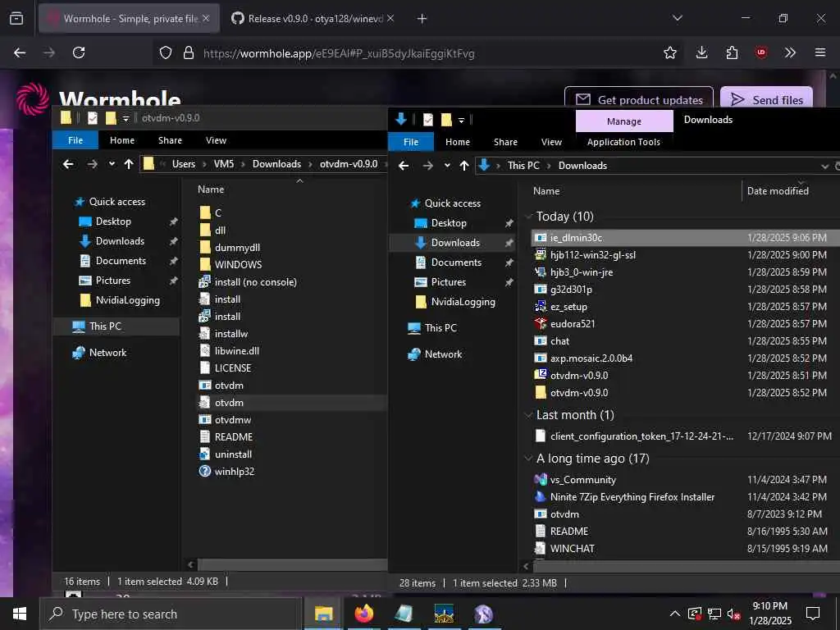
Task: Open the Windows Start menu
Action: (x=20, y=614)
